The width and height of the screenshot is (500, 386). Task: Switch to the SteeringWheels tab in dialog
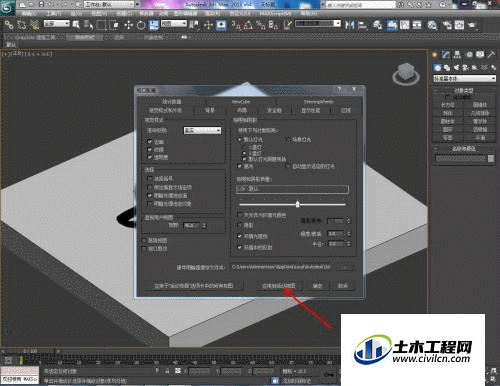[x=319, y=101]
